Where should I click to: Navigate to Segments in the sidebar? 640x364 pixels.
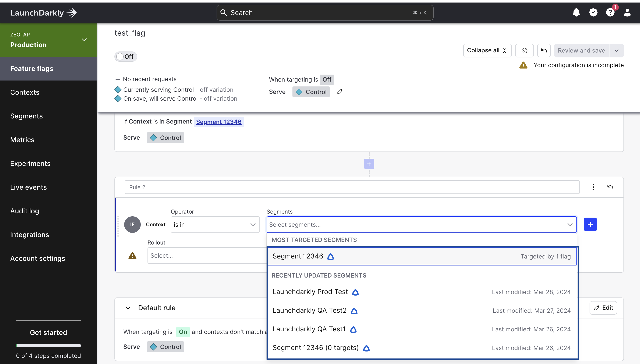coord(26,116)
